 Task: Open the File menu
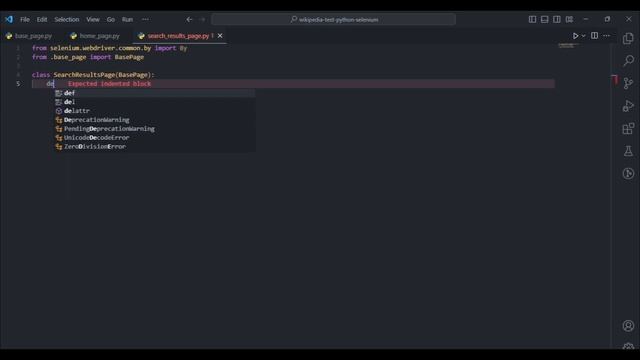coord(25,19)
